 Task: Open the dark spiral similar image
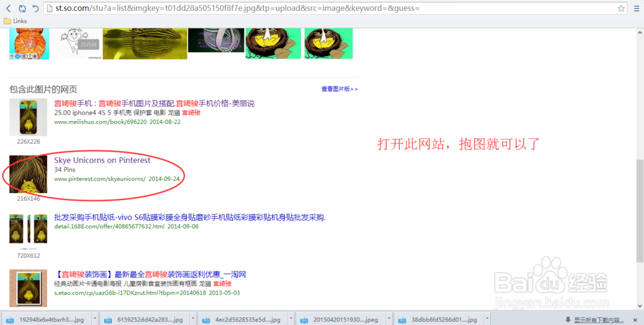click(216, 40)
